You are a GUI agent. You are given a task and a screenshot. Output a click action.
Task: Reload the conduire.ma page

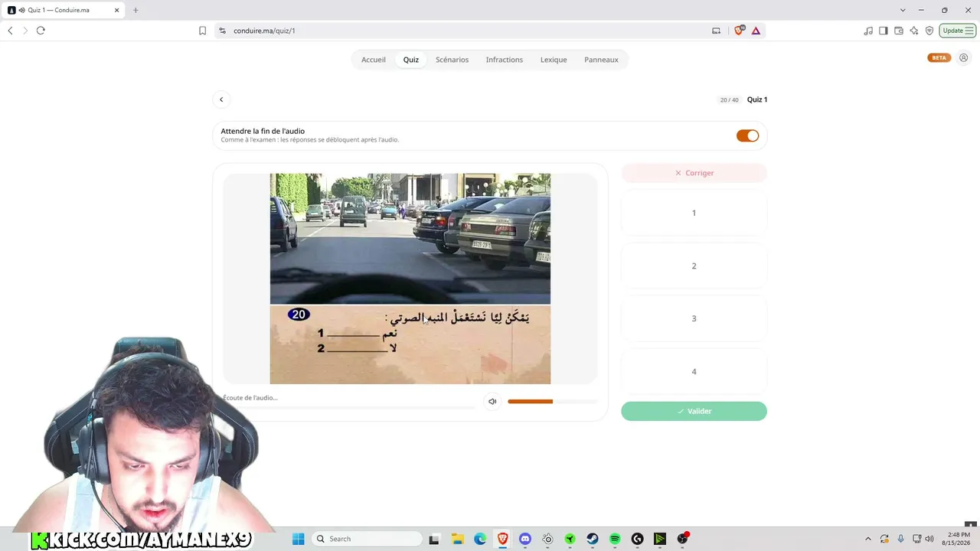coord(41,31)
